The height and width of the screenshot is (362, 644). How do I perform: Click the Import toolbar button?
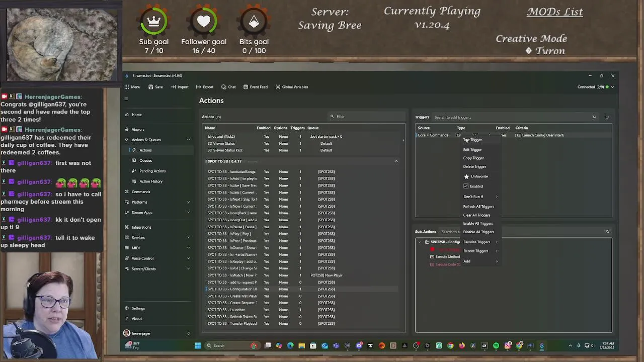180,87
